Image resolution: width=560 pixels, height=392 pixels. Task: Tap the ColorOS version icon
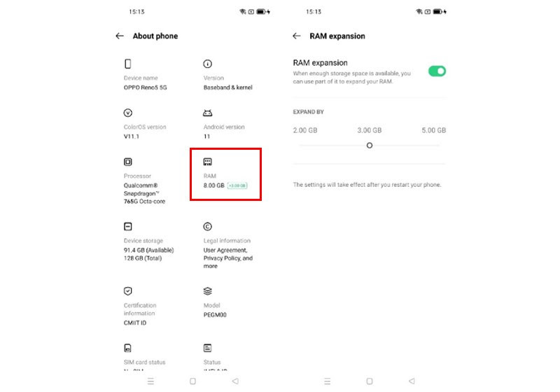128,113
